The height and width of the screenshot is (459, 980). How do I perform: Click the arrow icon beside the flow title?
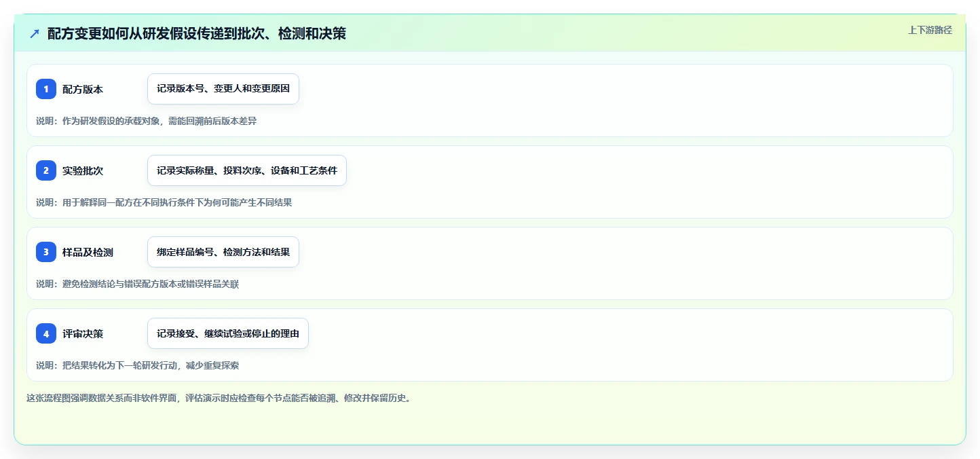click(x=35, y=34)
